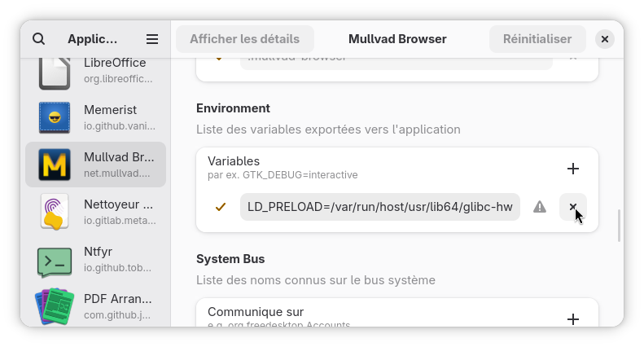Image resolution: width=644 pixels, height=347 pixels.
Task: Remove the LD_PRELOAD variable entry
Action: [573, 207]
